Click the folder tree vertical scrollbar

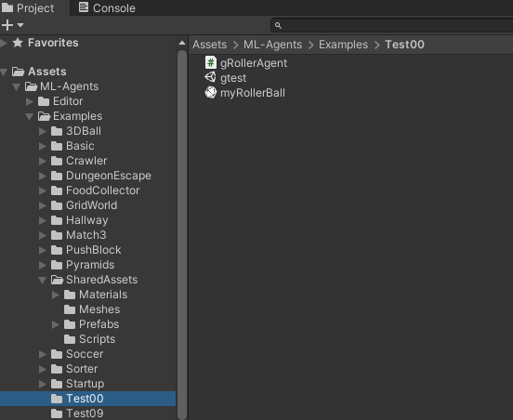pos(182,234)
